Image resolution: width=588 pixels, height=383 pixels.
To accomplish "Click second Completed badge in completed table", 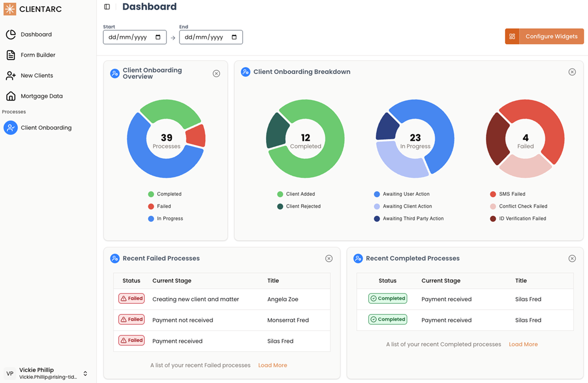I will coord(388,319).
